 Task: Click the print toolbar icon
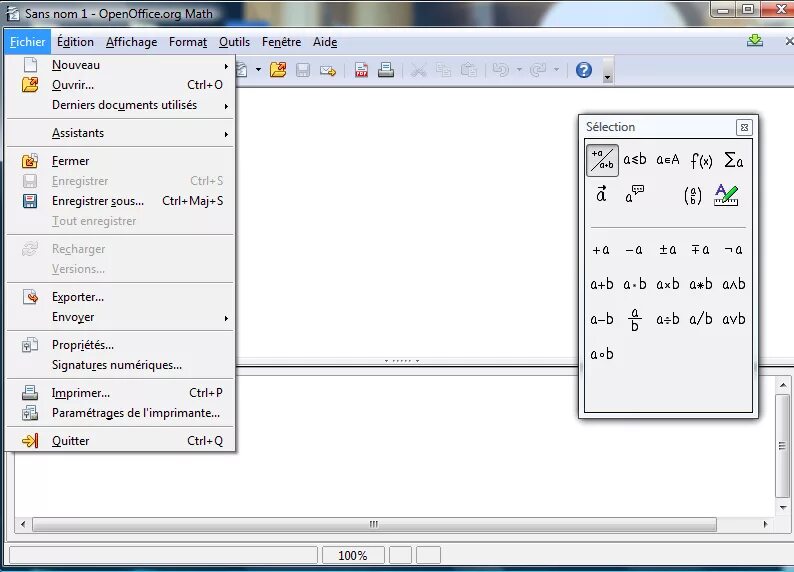pyautogui.click(x=386, y=70)
